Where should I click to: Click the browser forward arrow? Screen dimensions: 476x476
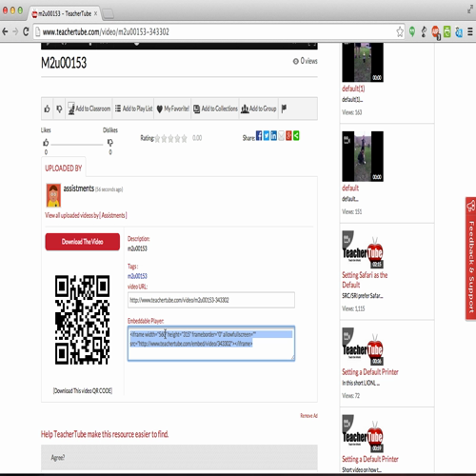coord(15,31)
